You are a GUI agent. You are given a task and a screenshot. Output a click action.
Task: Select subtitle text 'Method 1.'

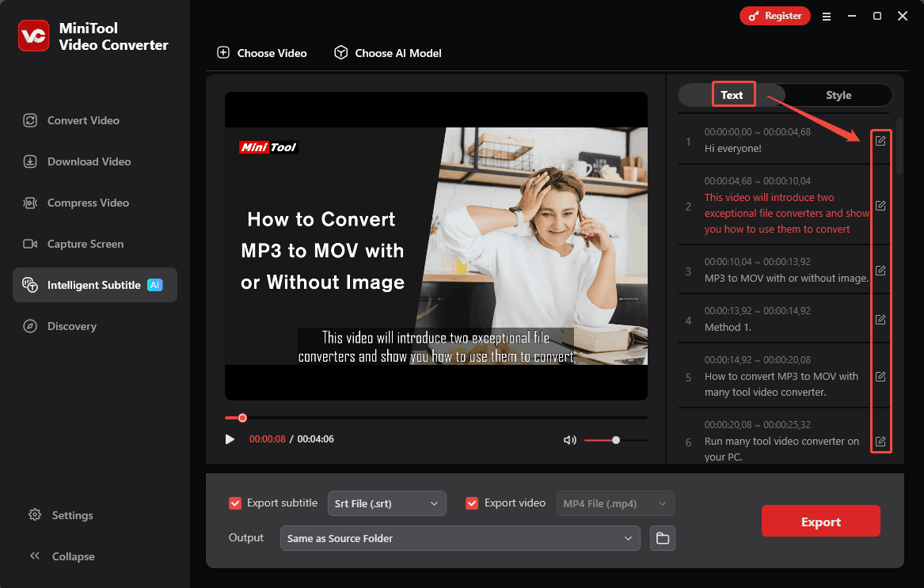click(x=728, y=327)
